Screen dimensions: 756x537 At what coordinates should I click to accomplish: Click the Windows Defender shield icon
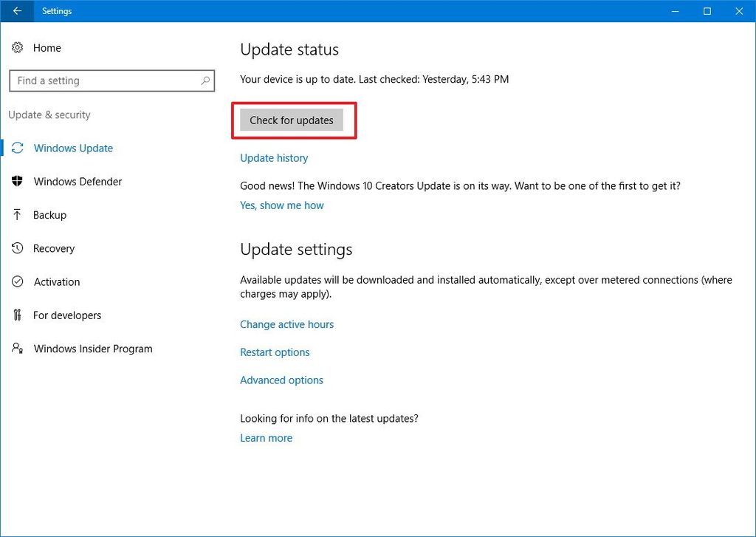pyautogui.click(x=18, y=181)
